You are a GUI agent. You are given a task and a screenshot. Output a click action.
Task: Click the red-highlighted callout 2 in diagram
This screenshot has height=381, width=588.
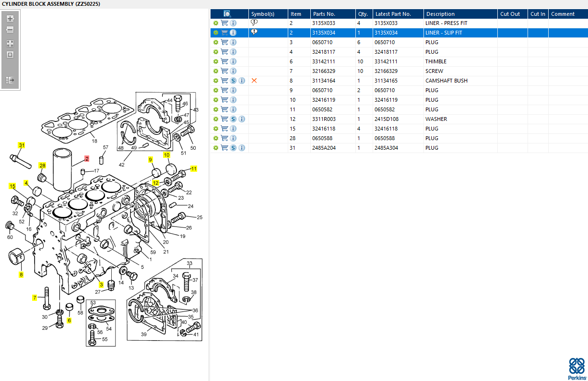tap(87, 158)
